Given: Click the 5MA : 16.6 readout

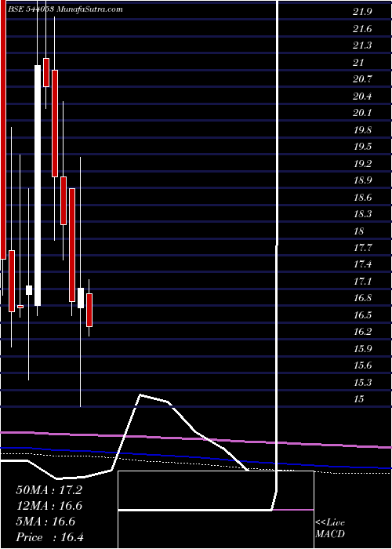Looking at the screenshot, I should tap(45, 522).
